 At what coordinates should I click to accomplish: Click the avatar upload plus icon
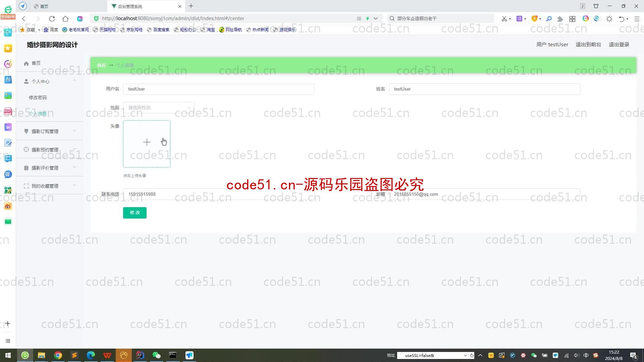click(x=146, y=142)
